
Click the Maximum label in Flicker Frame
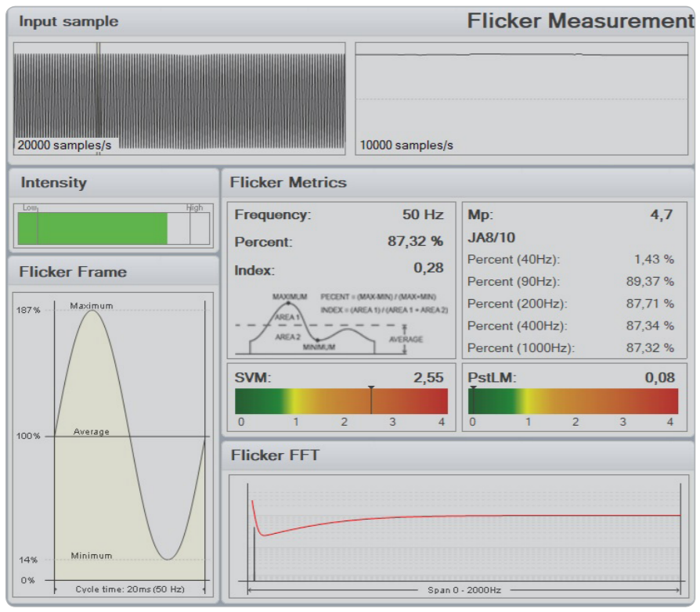point(92,305)
